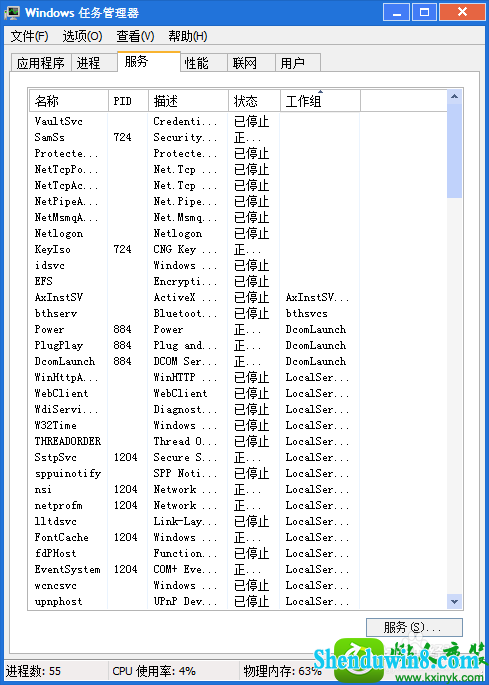The height and width of the screenshot is (685, 489).
Task: Click the Task Manager title bar icon
Action: click(12, 12)
